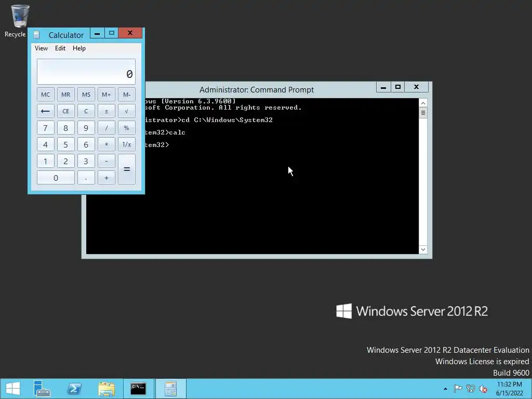Click digit 7 on Calculator
The width and height of the screenshot is (532, 399).
coord(46,128)
